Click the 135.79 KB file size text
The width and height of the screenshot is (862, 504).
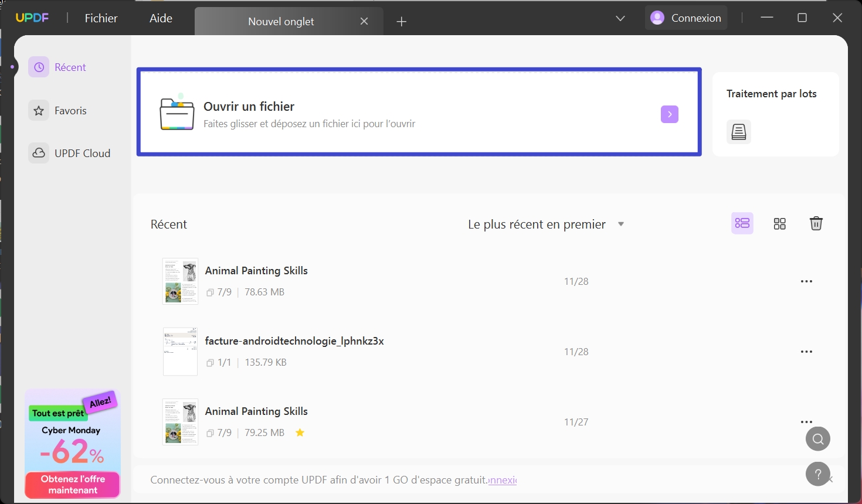(x=266, y=362)
